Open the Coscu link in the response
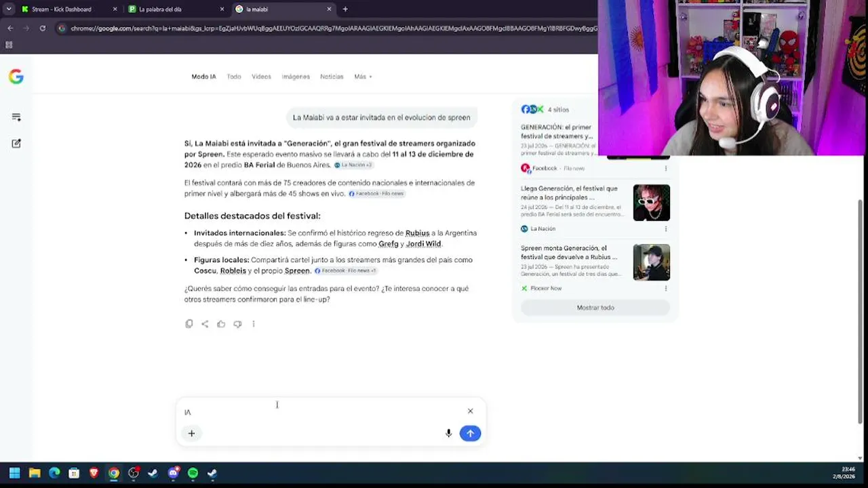 205,271
